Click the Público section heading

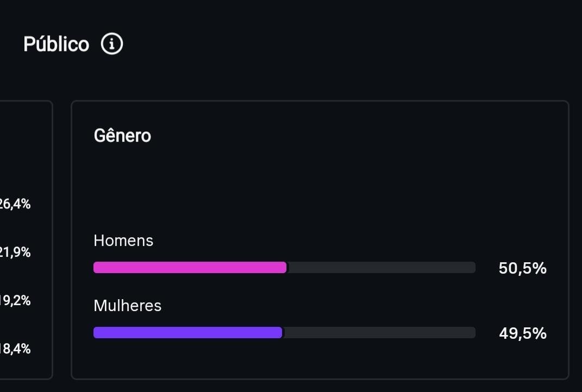56,45
